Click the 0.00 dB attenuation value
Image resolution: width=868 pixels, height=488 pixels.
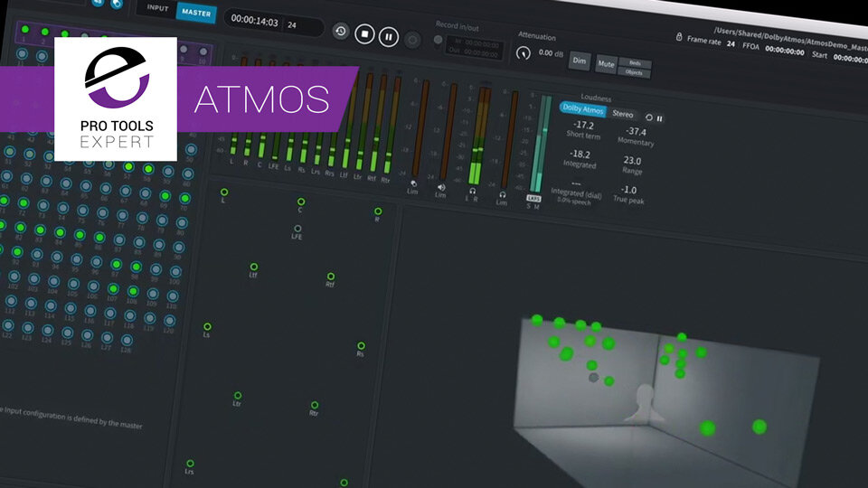point(551,53)
